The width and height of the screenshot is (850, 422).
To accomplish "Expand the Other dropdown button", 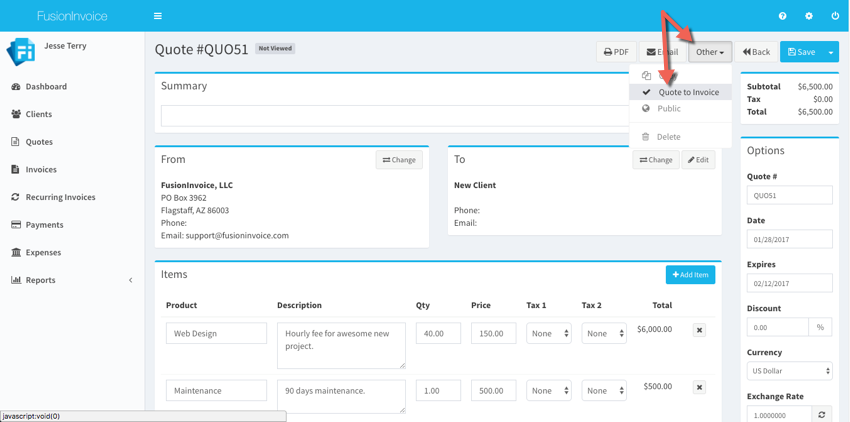I will pos(710,52).
